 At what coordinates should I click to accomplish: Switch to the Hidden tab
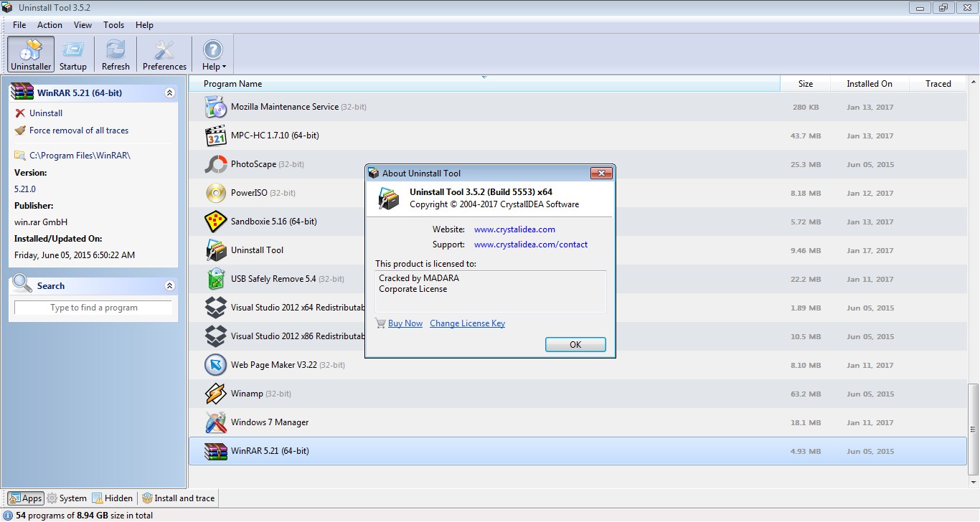pos(113,498)
